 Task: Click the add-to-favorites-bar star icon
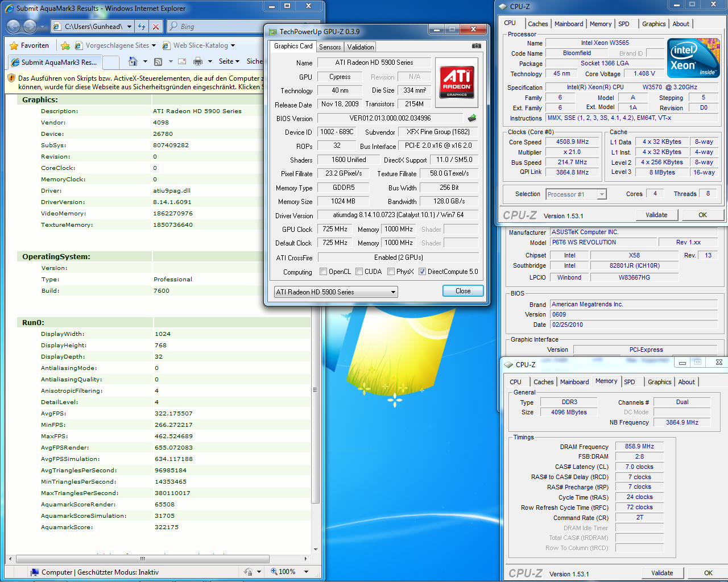pyautogui.click(x=65, y=45)
